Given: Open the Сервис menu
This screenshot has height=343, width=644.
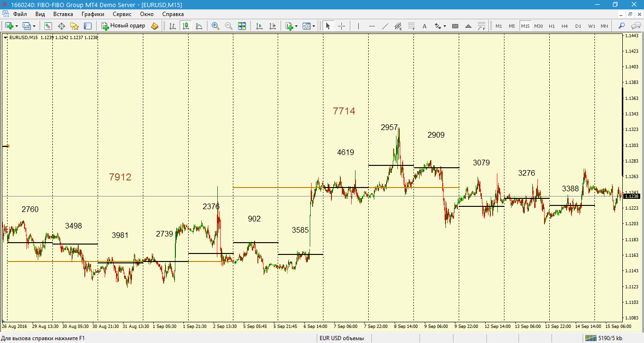Looking at the screenshot, I should [122, 14].
